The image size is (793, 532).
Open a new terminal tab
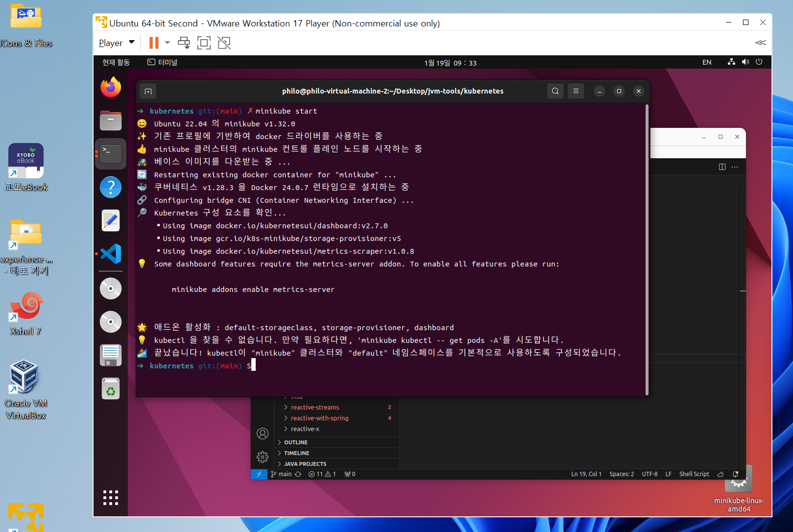148,91
